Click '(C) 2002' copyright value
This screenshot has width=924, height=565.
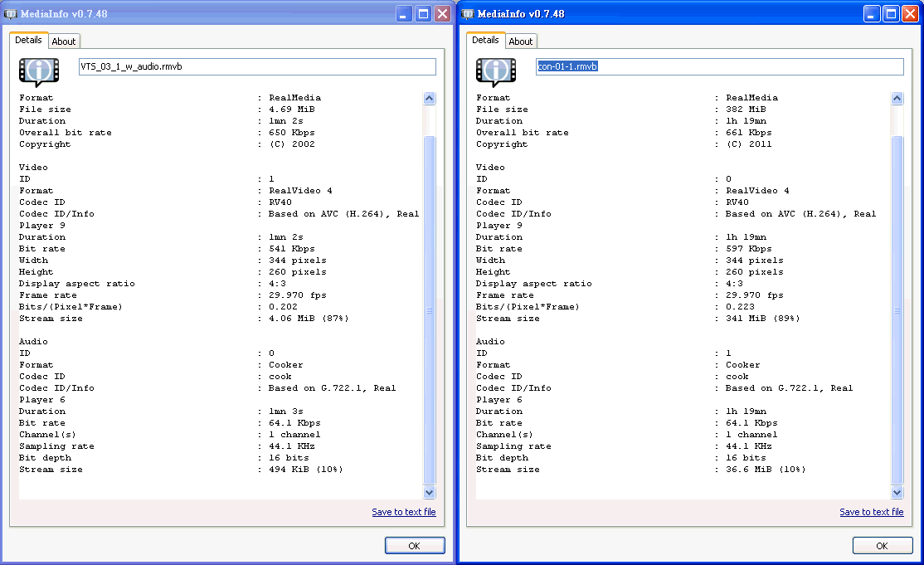point(292,144)
